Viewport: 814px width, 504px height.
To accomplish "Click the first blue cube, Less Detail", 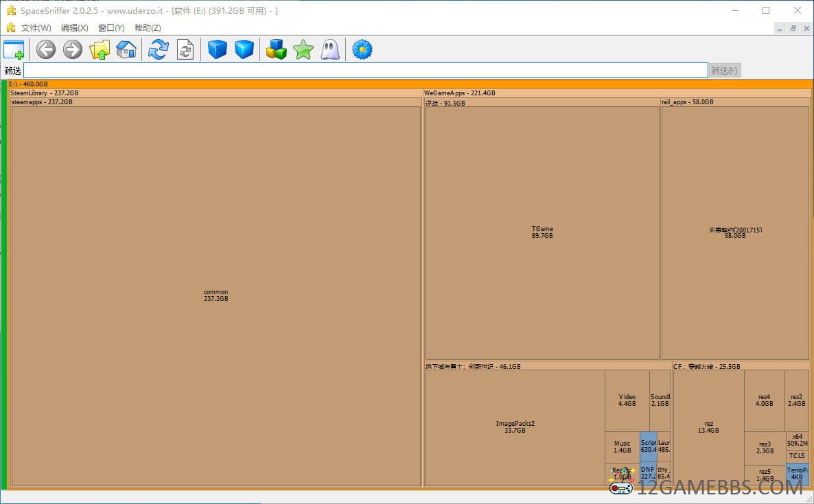I will (x=218, y=50).
